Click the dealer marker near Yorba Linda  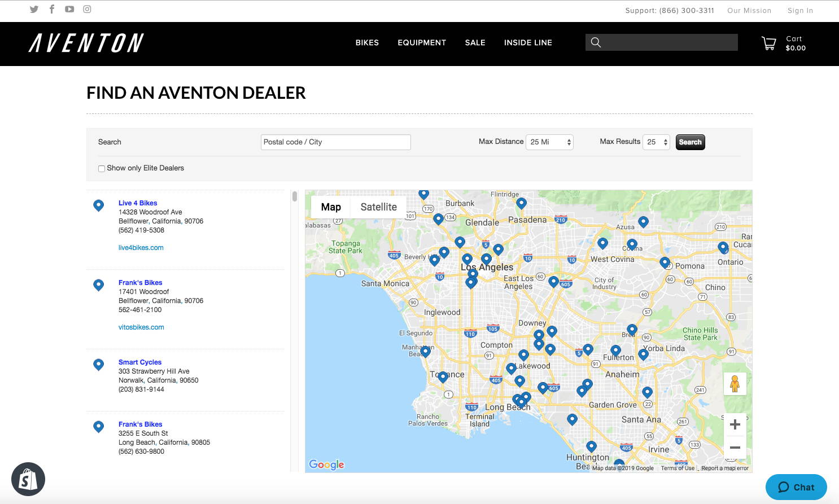[643, 354]
